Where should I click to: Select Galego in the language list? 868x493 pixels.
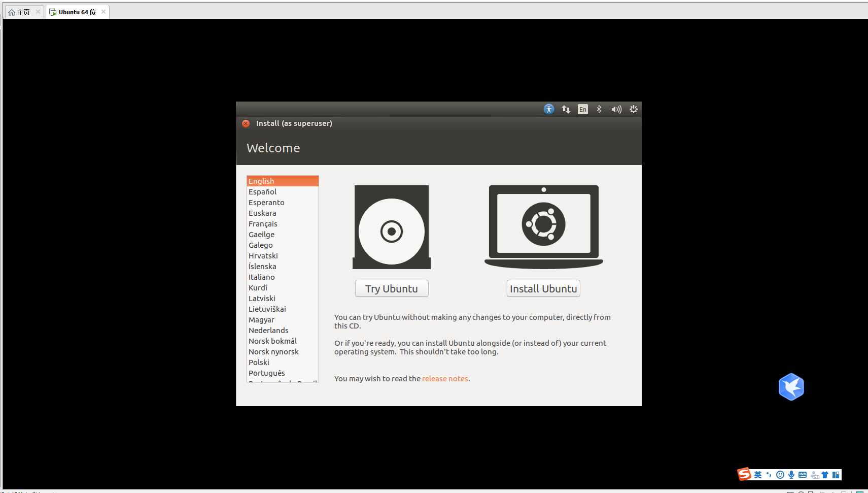click(283, 245)
